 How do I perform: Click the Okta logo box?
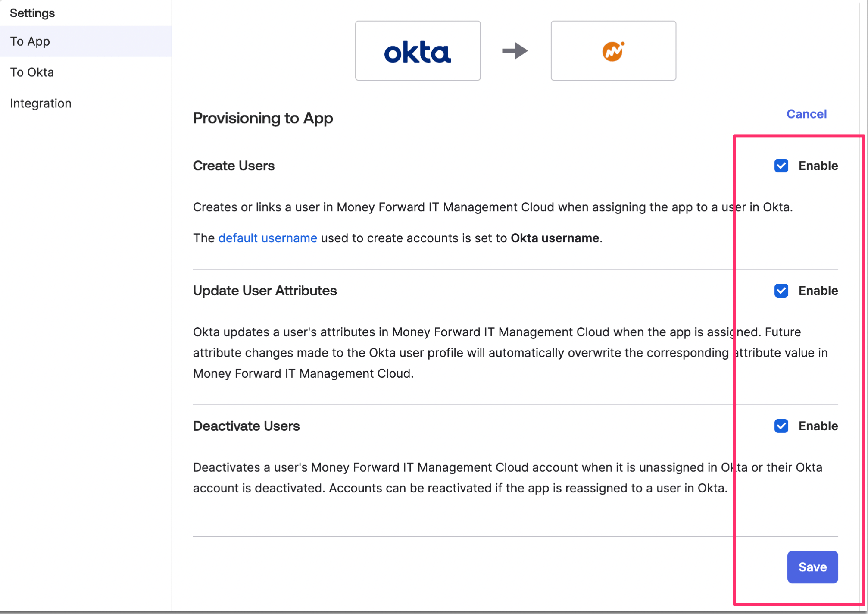tap(418, 51)
